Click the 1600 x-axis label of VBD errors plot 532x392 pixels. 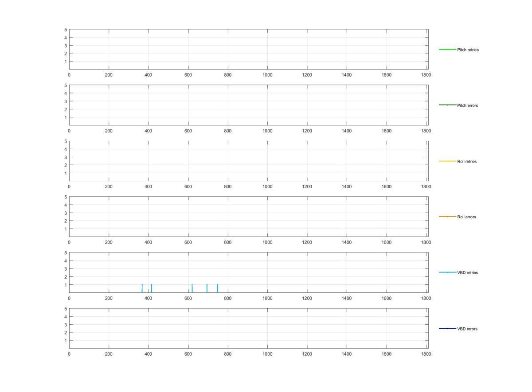(x=387, y=354)
